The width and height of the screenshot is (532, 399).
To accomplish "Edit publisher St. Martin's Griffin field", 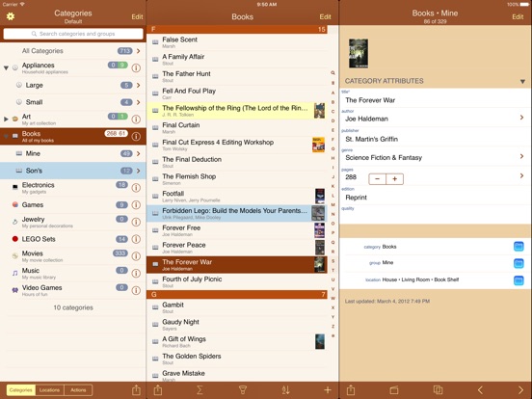I will point(436,137).
